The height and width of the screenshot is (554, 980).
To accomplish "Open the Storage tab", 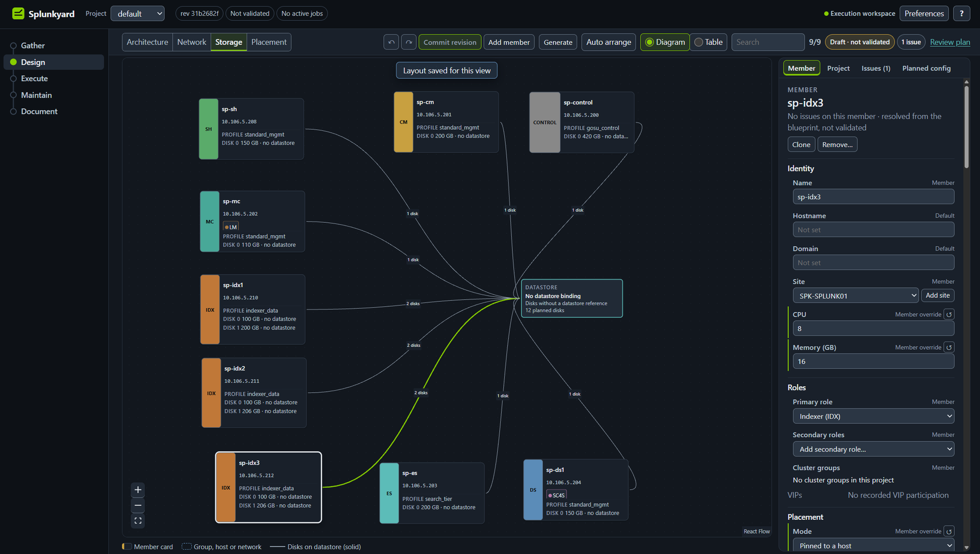I will (229, 42).
